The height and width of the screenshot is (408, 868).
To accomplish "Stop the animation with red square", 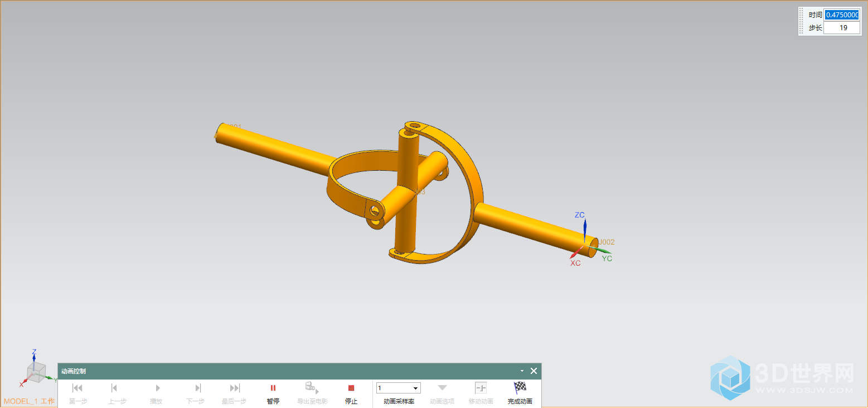I will [351, 393].
